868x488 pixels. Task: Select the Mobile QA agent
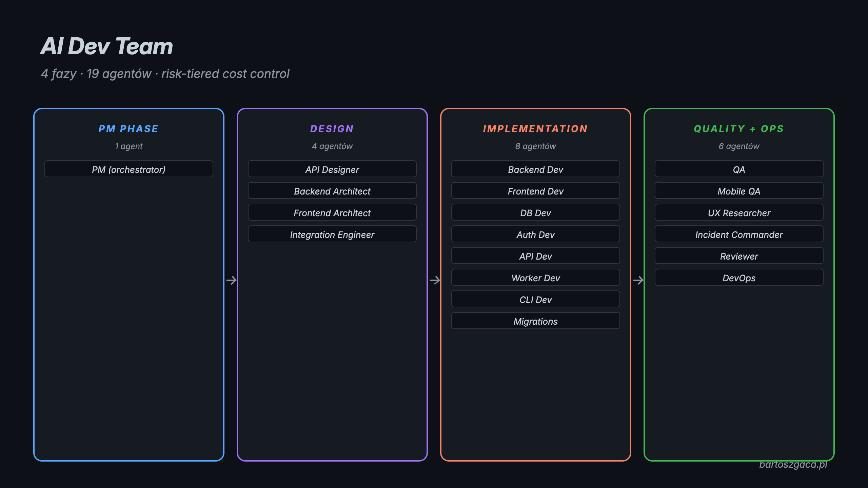pos(739,190)
